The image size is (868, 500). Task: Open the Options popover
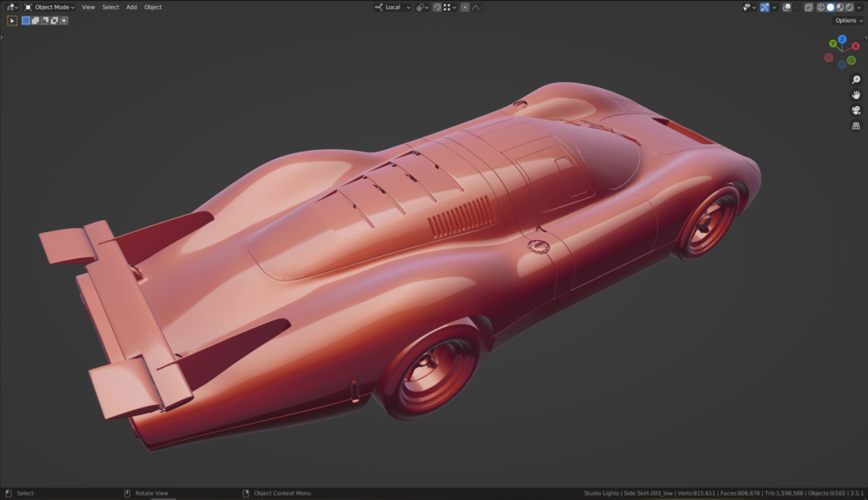click(849, 20)
